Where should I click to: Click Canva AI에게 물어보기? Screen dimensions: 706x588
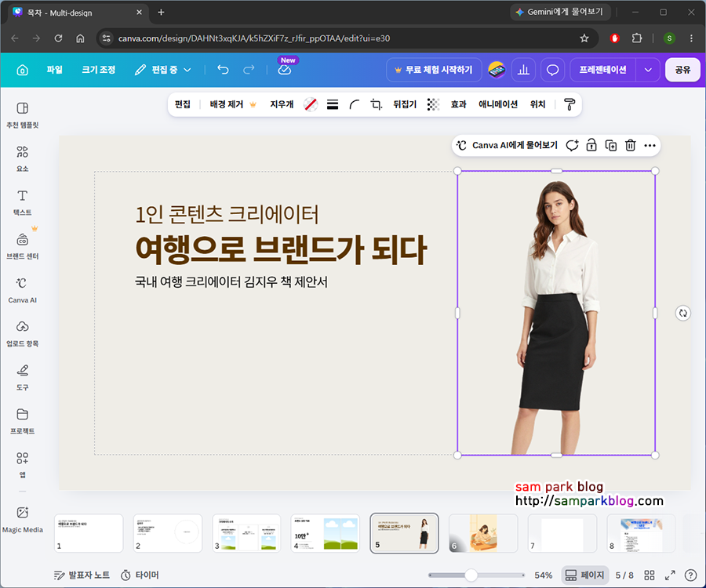coord(507,145)
